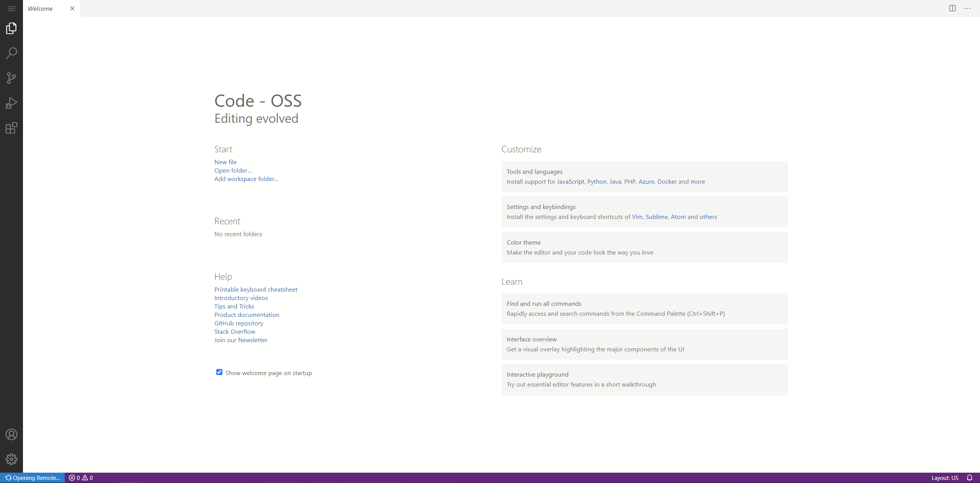Open the hamburger application menu
The width and height of the screenshot is (980, 483).
coord(11,8)
